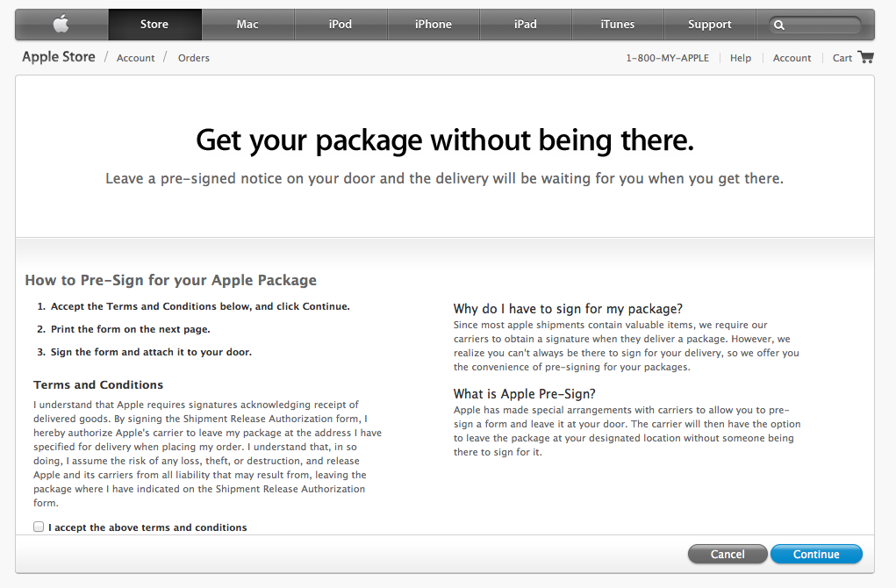The width and height of the screenshot is (896, 588).
Task: Click step 'Print the form on the next page'
Action: point(130,329)
